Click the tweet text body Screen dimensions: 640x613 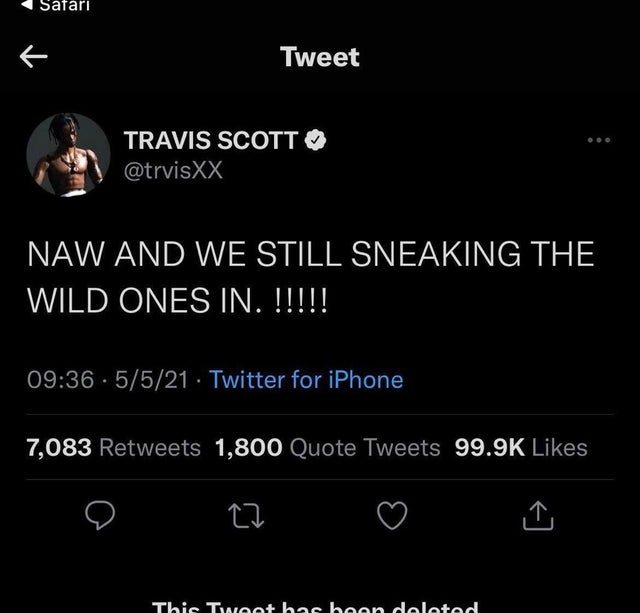[311, 277]
